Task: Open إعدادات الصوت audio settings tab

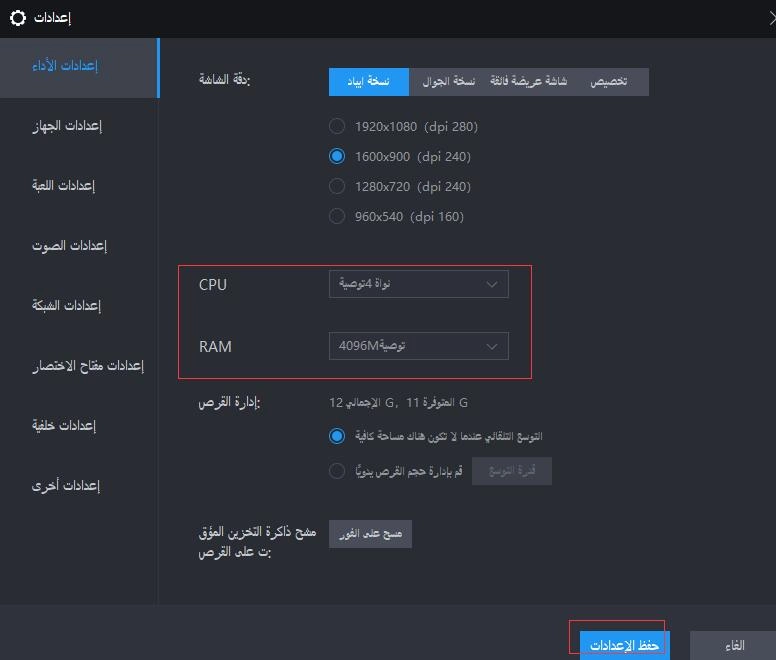Action: (x=69, y=245)
